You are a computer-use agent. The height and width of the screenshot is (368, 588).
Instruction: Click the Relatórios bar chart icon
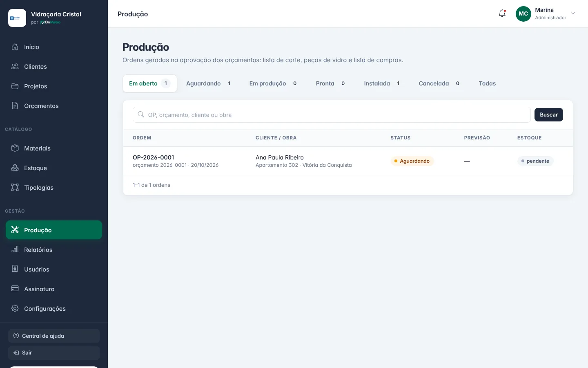[15, 249]
